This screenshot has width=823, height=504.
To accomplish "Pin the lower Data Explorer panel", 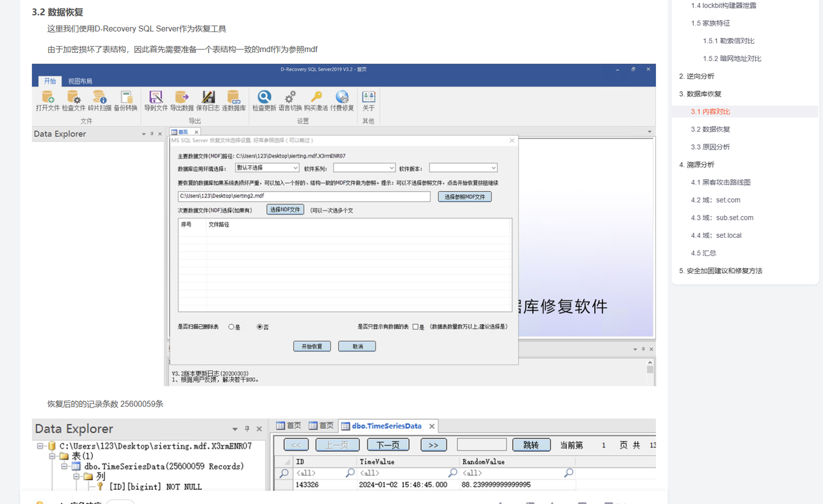I will 247,429.
